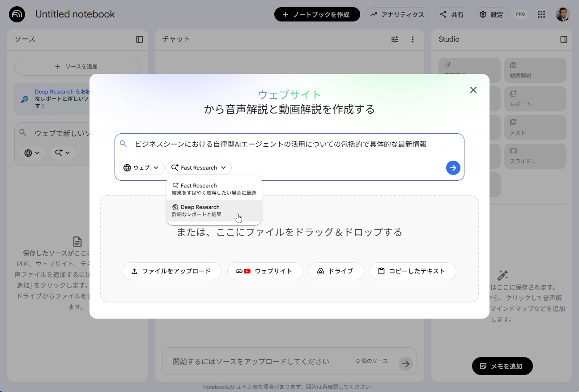This screenshot has width=579, height=392.
Task: Collapse the Studio panel icon
Action: [564, 39]
